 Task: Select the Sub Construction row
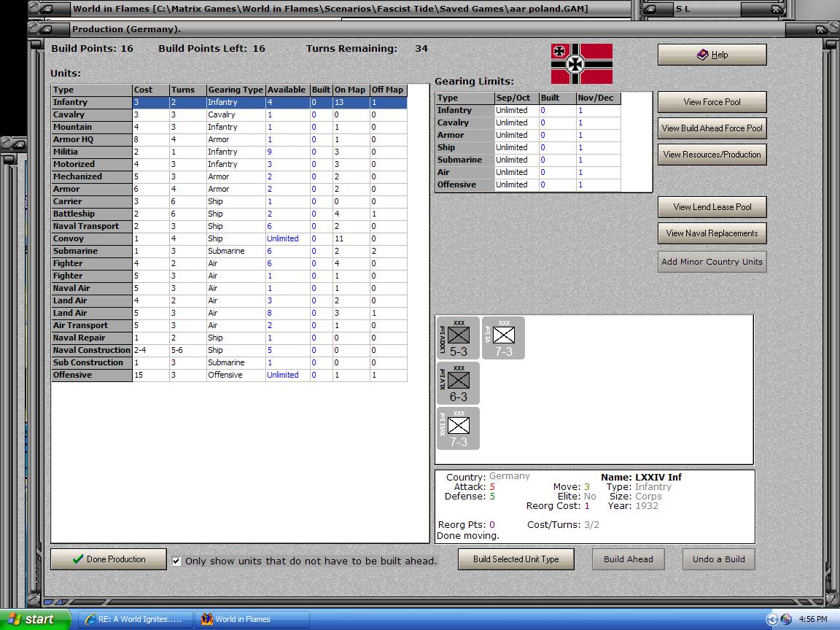[x=229, y=362]
